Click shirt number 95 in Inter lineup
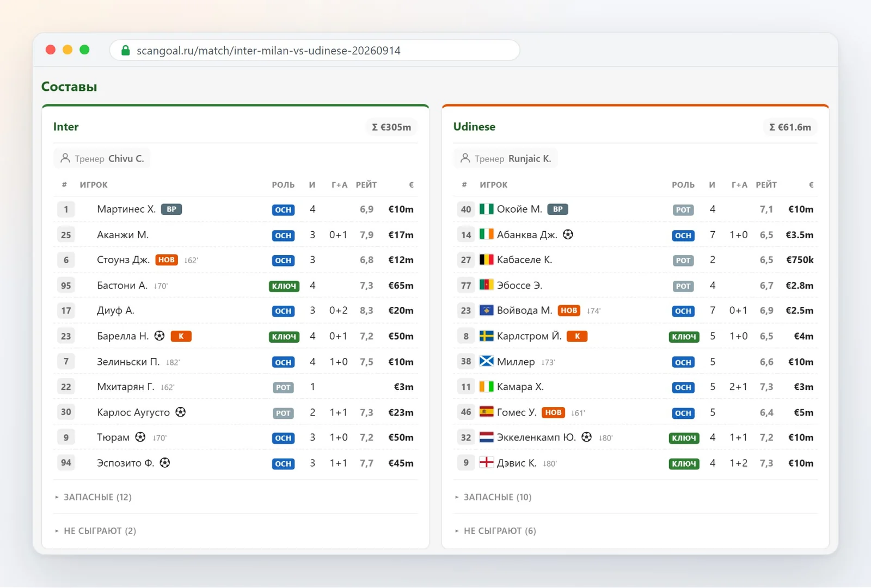871x588 pixels. [x=66, y=285]
